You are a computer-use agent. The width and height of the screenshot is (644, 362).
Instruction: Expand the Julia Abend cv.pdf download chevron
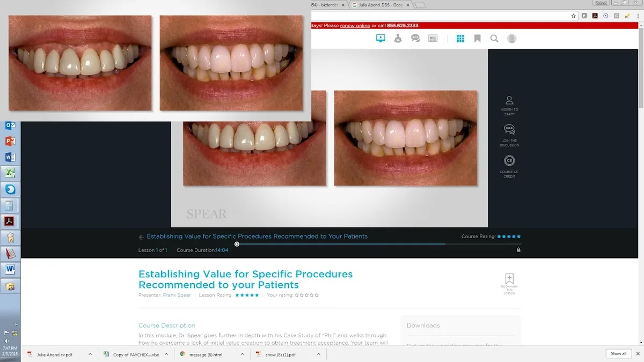89,354
